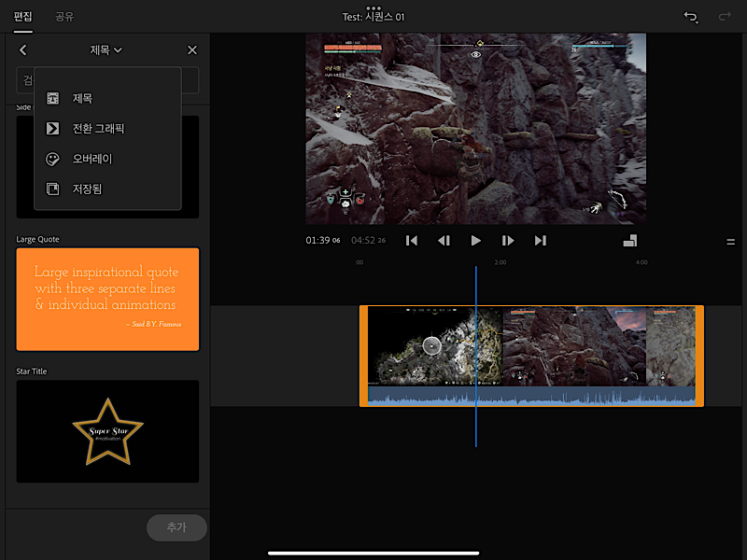The width and height of the screenshot is (747, 560).
Task: Jump to the next clip edit point
Action: coord(541,241)
